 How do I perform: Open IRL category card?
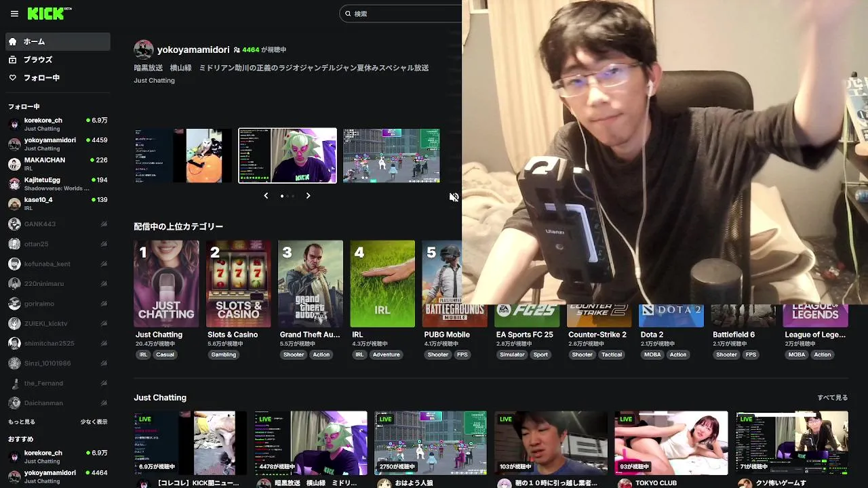tap(382, 283)
